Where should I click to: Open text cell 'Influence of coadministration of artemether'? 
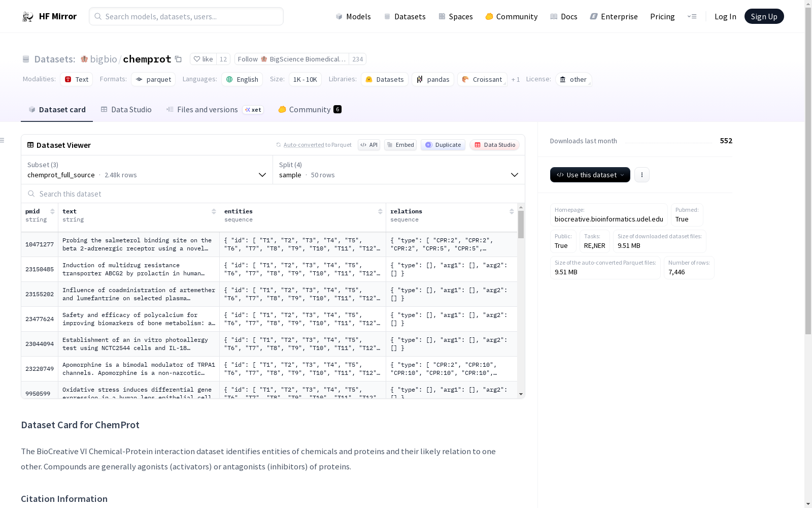tap(139, 294)
